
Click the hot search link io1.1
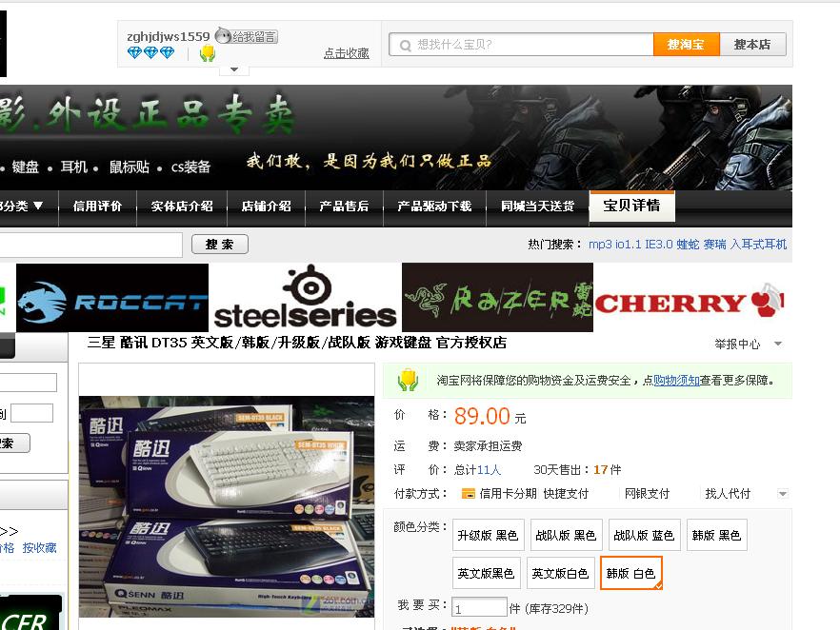(628, 245)
